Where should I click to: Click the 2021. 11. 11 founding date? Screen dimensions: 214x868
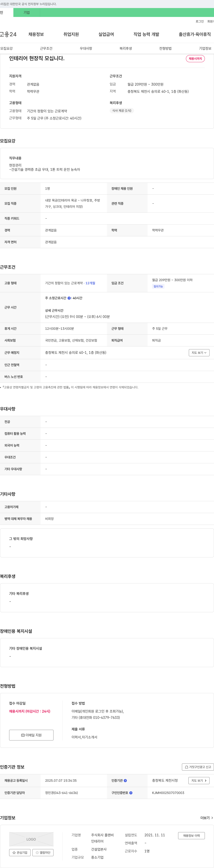pyautogui.click(x=155, y=835)
